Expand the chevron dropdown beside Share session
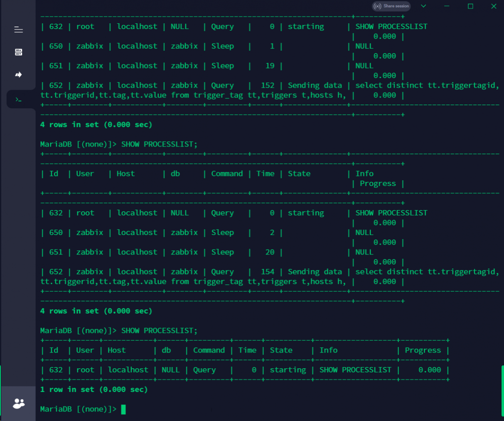 point(423,6)
